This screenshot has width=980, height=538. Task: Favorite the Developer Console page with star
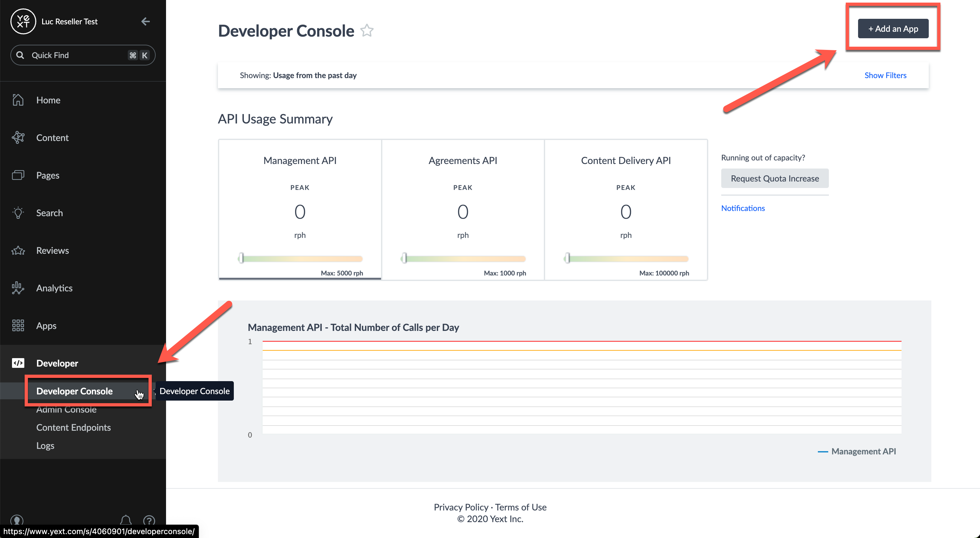367,30
